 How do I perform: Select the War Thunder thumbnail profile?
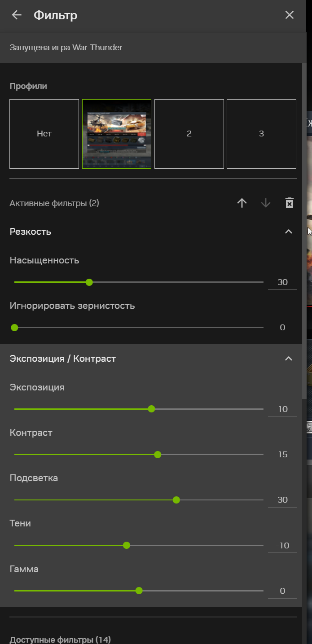pyautogui.click(x=117, y=134)
